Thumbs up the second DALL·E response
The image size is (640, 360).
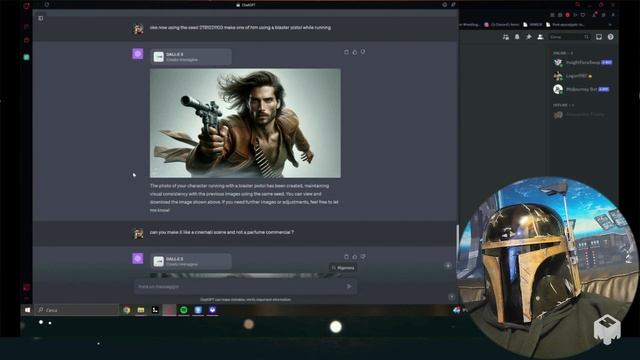(x=355, y=257)
